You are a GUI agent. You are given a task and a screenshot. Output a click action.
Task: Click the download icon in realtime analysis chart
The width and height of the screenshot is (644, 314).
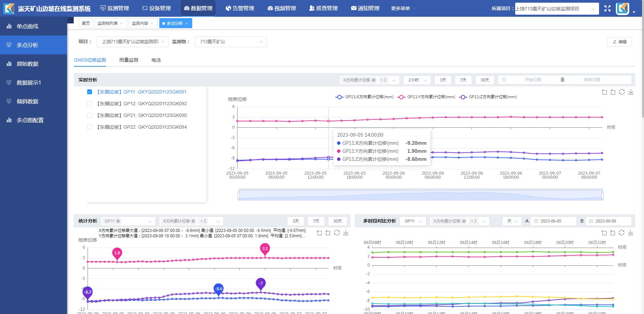tap(631, 92)
